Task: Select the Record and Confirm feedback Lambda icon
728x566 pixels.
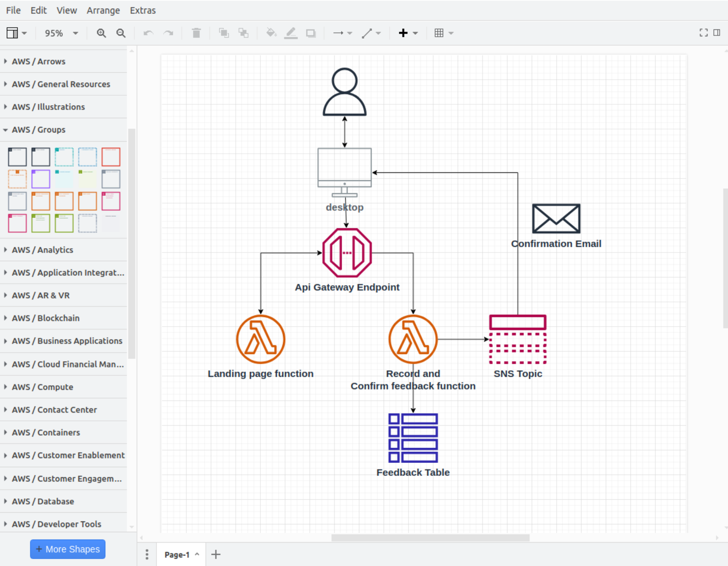Action: 413,340
